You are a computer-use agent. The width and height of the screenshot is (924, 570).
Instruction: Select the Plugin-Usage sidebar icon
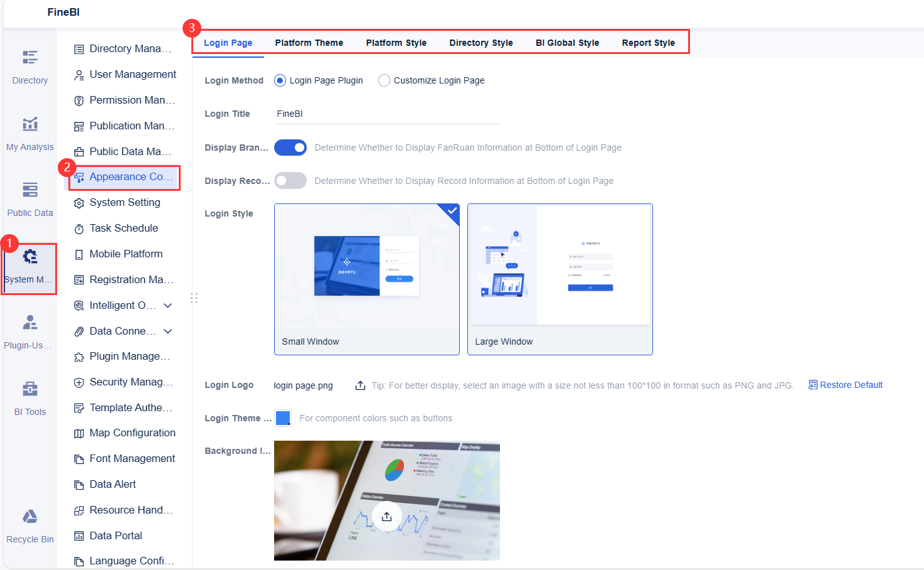point(29,330)
